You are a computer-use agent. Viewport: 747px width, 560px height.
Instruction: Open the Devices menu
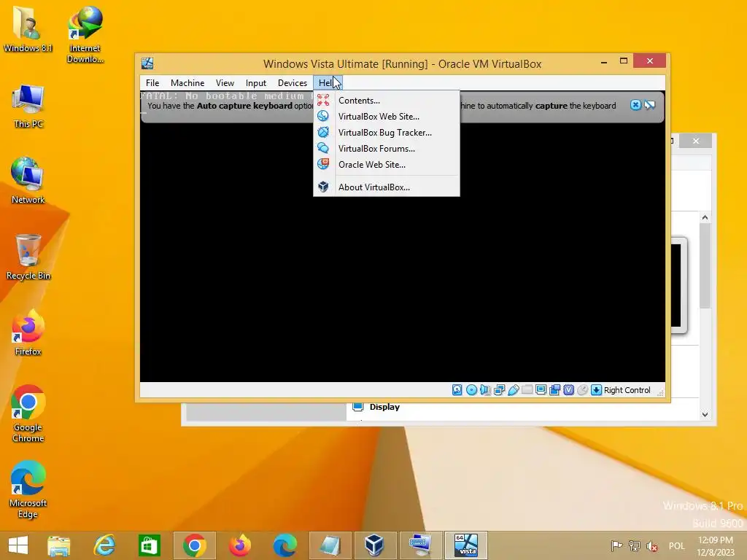(x=293, y=83)
